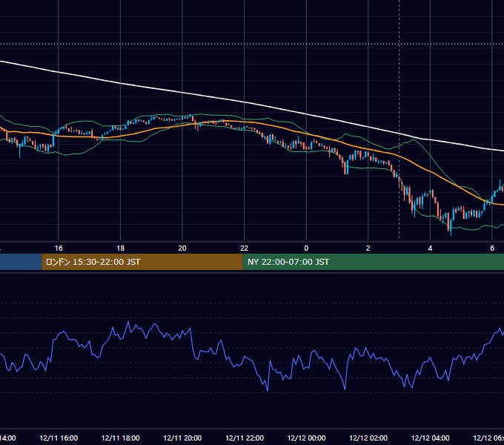Image resolution: width=504 pixels, height=445 pixels.
Task: Click the 2 hour label on price chart
Action: [x=368, y=248]
